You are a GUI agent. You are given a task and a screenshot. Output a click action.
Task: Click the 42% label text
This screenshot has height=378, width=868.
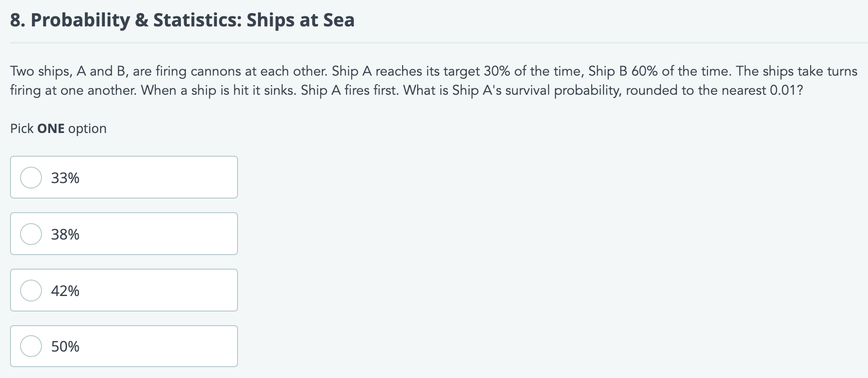65,290
